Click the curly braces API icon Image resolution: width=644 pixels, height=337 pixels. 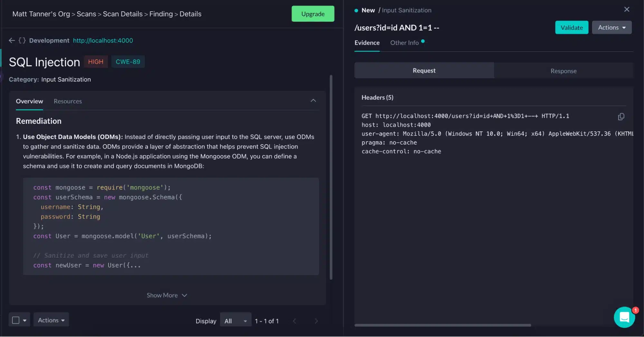tap(22, 41)
